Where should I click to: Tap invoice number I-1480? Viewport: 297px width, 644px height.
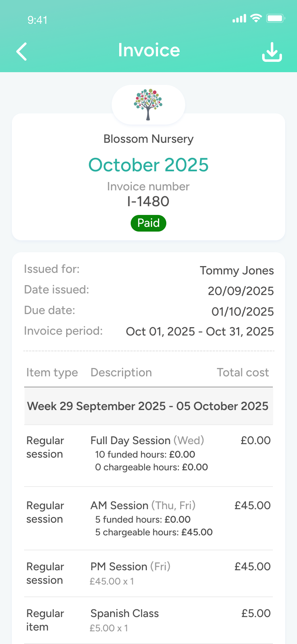tap(148, 201)
